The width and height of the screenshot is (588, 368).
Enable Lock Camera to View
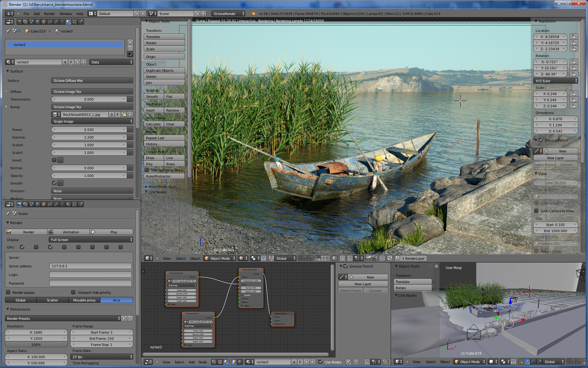(x=536, y=211)
